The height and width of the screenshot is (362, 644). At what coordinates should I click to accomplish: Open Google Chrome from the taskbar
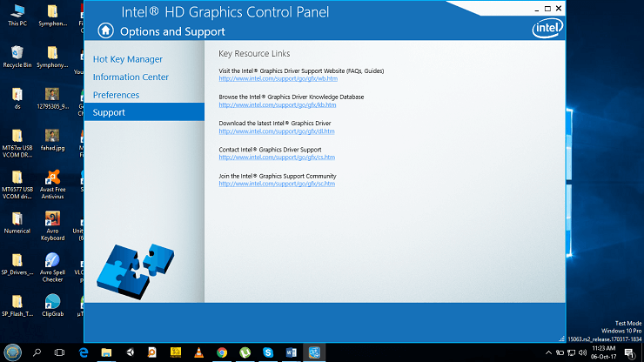click(x=222, y=352)
